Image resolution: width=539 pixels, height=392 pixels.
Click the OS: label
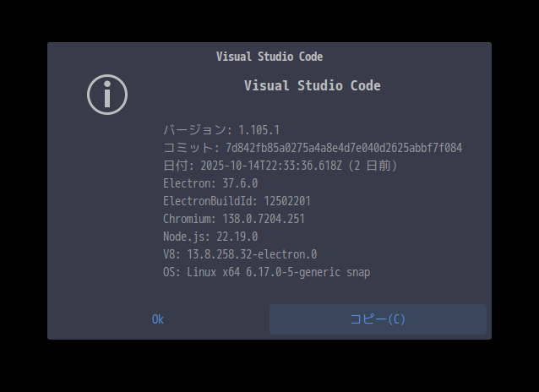pyautogui.click(x=171, y=272)
